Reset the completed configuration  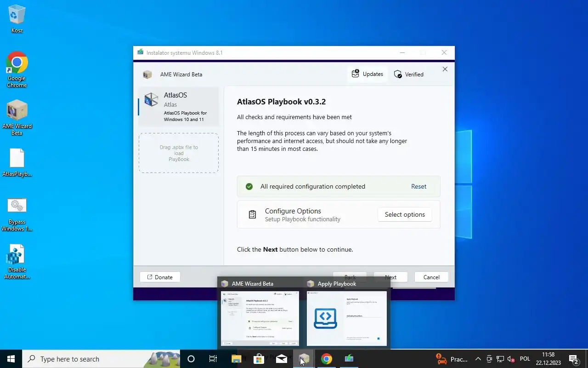click(x=418, y=186)
